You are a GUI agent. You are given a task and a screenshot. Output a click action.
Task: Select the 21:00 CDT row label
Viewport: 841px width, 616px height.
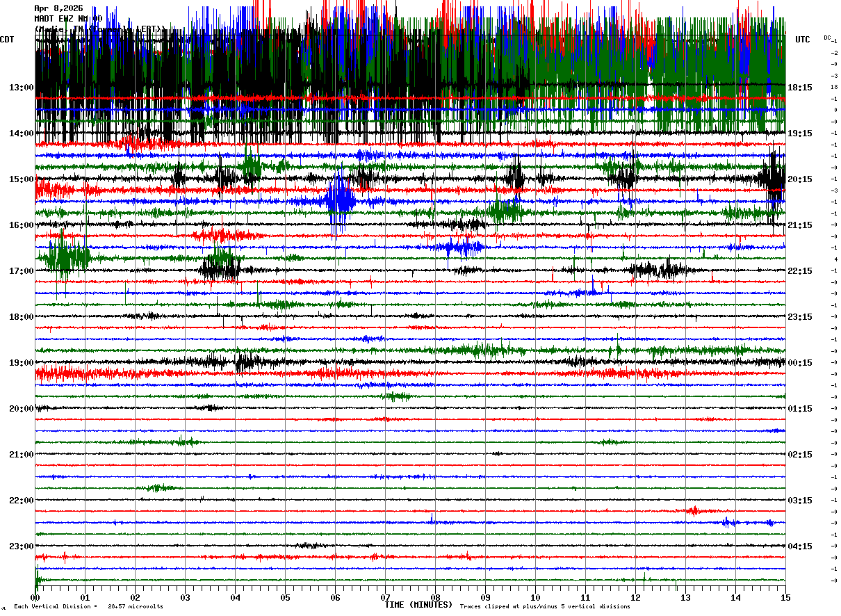click(22, 455)
